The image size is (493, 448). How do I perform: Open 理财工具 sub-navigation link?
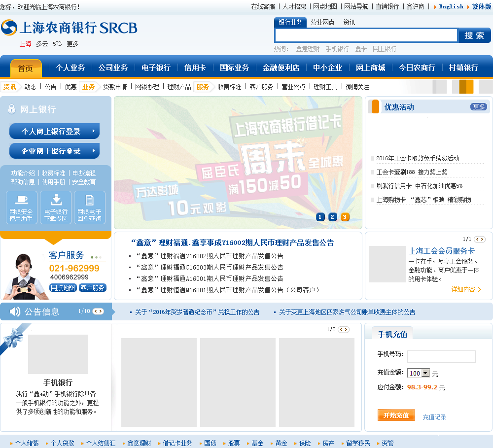(325, 87)
